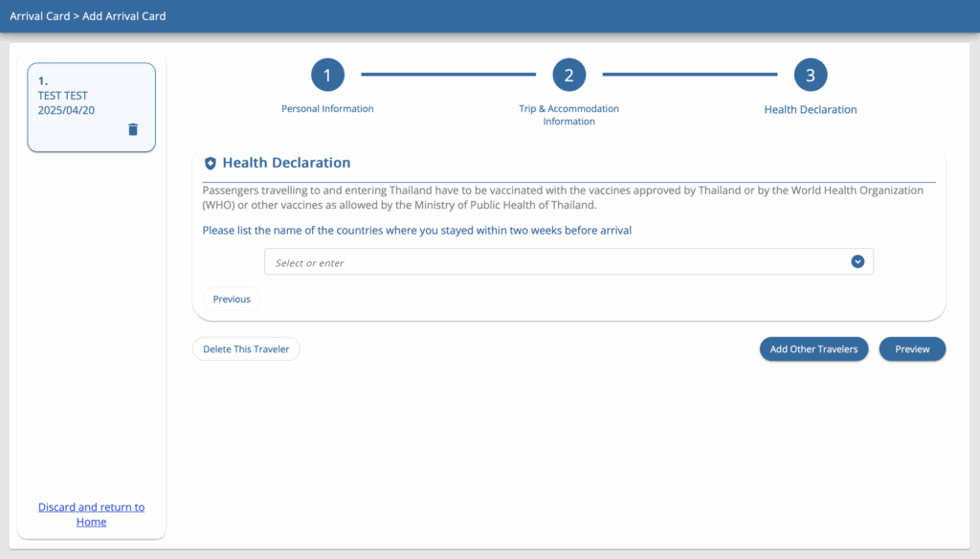Click 'Add Arrival Card' breadcrumb text
Image resolution: width=980 pixels, height=559 pixels.
coord(123,16)
